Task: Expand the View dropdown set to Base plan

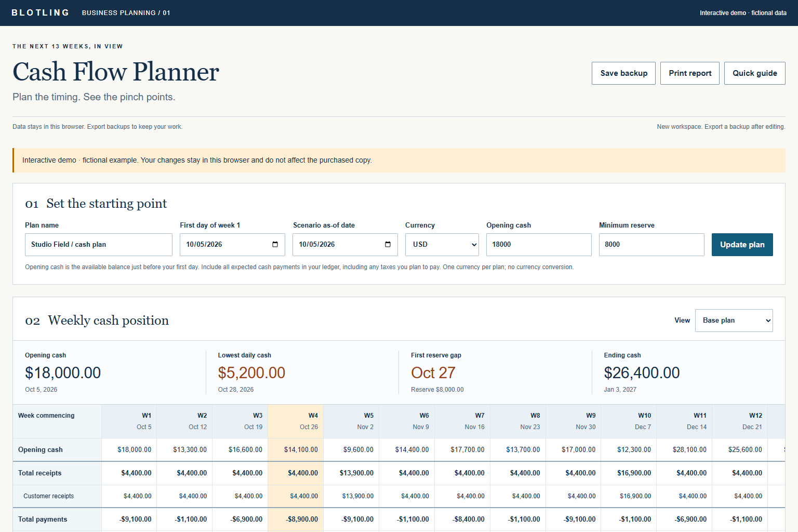Action: click(734, 321)
